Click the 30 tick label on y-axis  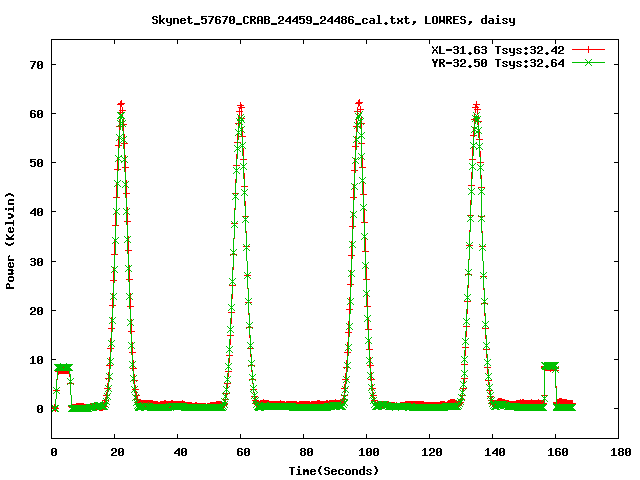pos(37,261)
